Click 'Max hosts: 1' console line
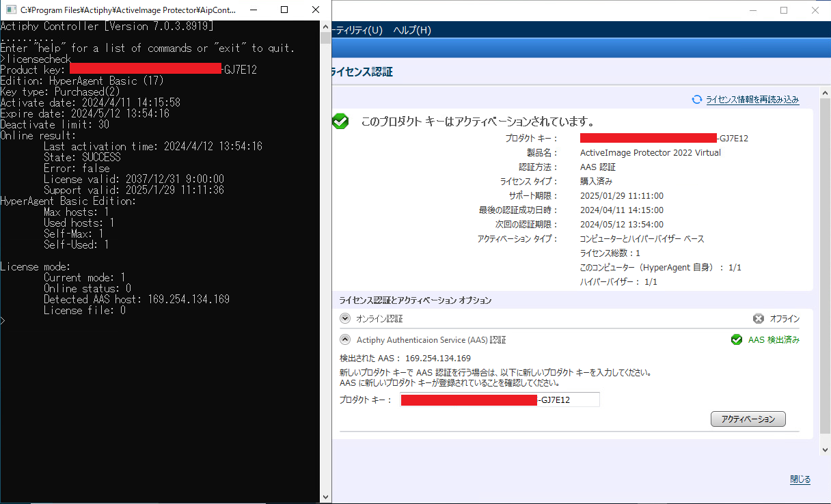 77,212
